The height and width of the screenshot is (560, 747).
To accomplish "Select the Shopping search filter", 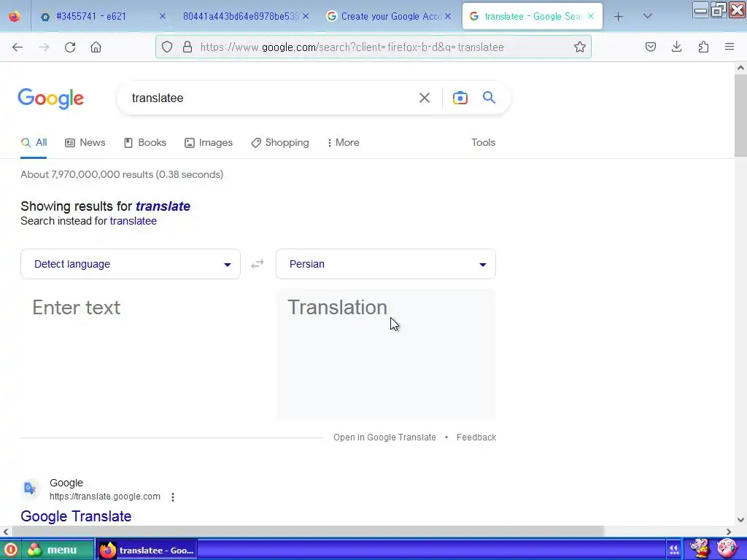I will [x=280, y=142].
